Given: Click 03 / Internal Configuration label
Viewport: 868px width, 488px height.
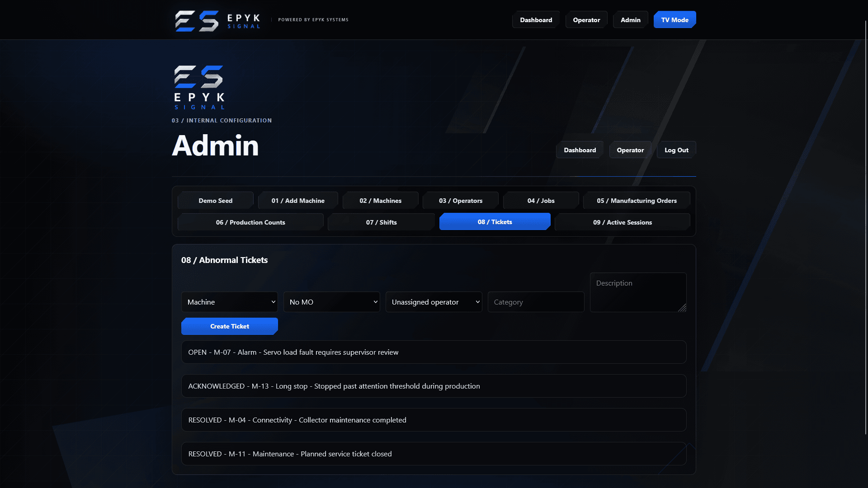Looking at the screenshot, I should 222,121.
